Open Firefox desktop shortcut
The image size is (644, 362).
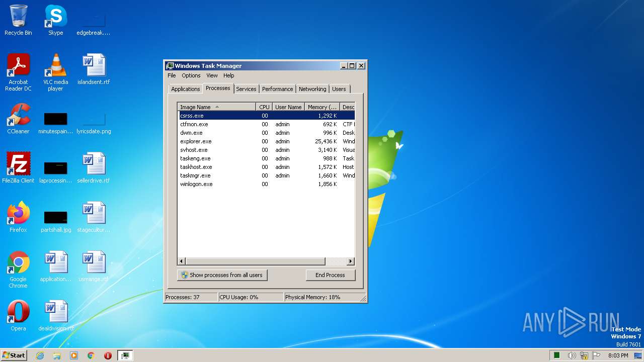click(x=18, y=217)
